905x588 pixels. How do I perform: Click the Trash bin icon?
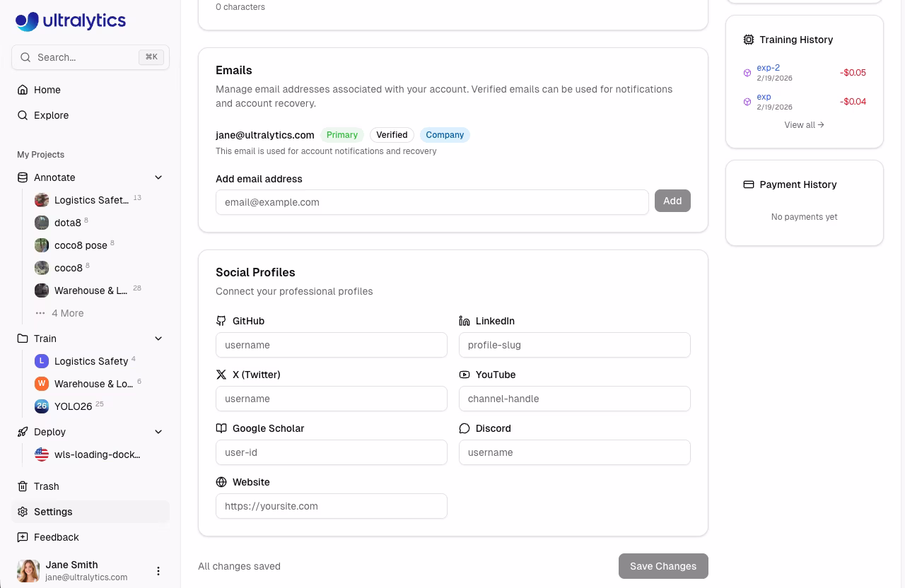click(x=23, y=486)
